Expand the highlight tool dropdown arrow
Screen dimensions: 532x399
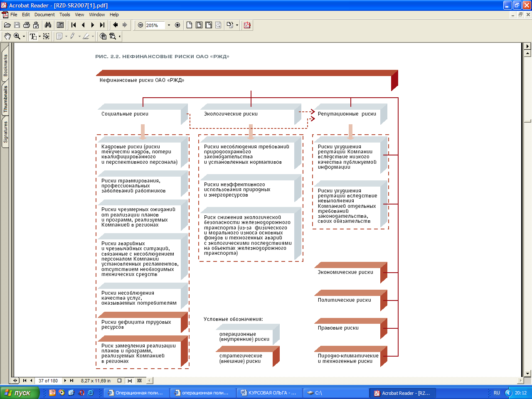pos(93,37)
